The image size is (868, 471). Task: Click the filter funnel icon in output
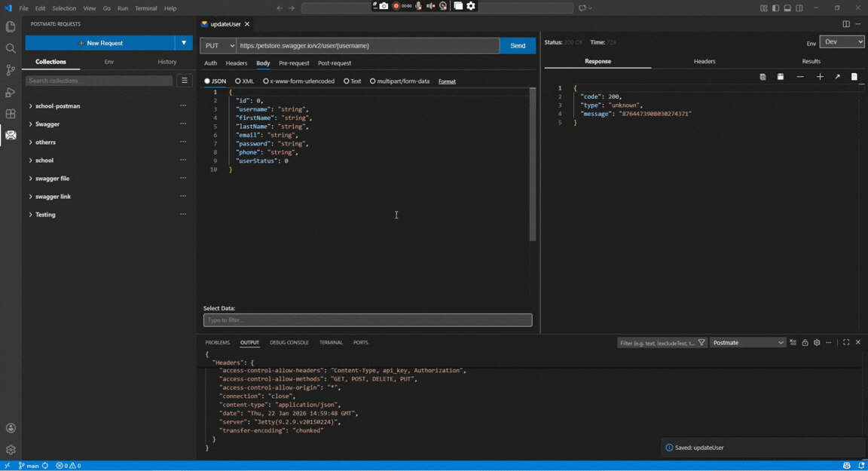coord(701,343)
